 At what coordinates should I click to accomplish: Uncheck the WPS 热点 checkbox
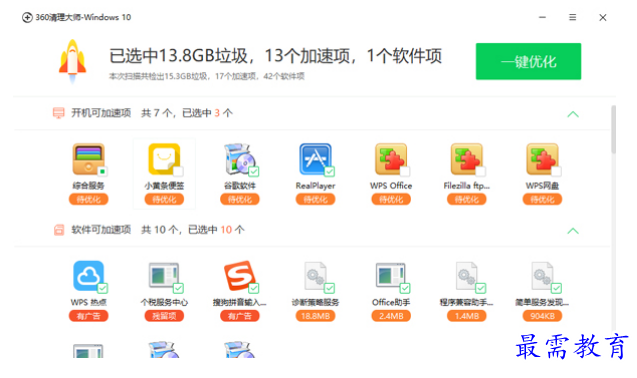coord(103,288)
